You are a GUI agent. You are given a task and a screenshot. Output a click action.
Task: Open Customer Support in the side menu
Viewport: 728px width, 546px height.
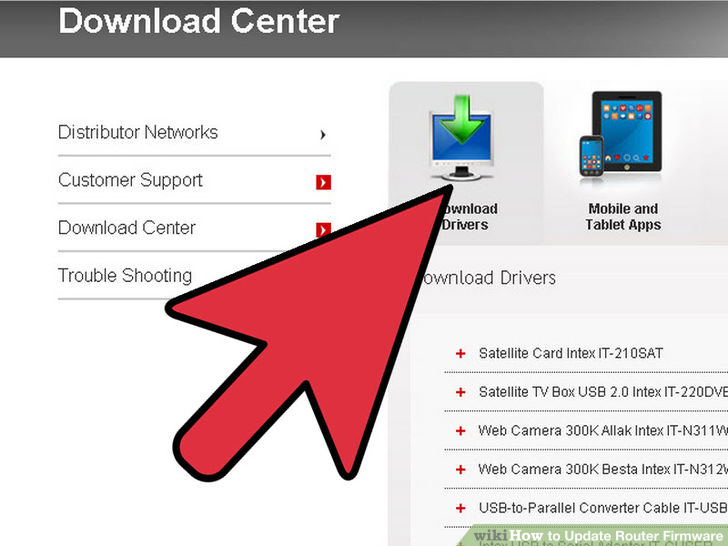pyautogui.click(x=130, y=180)
